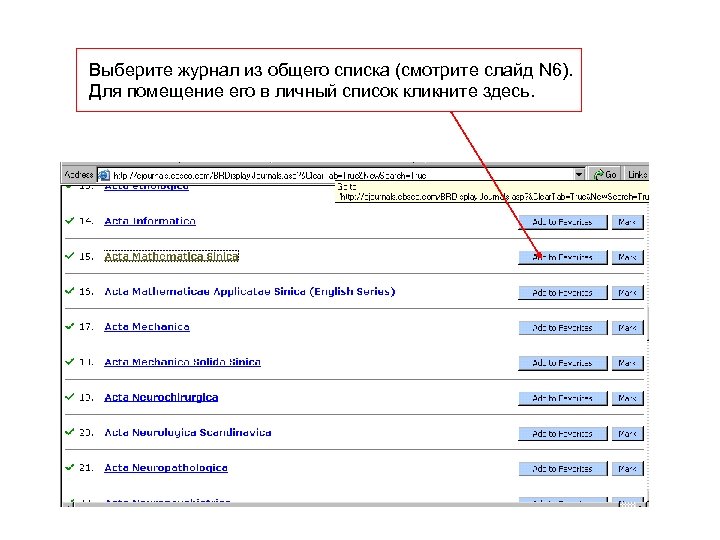Click green checkmark beside Acta Neurochirurgica

coord(70,396)
